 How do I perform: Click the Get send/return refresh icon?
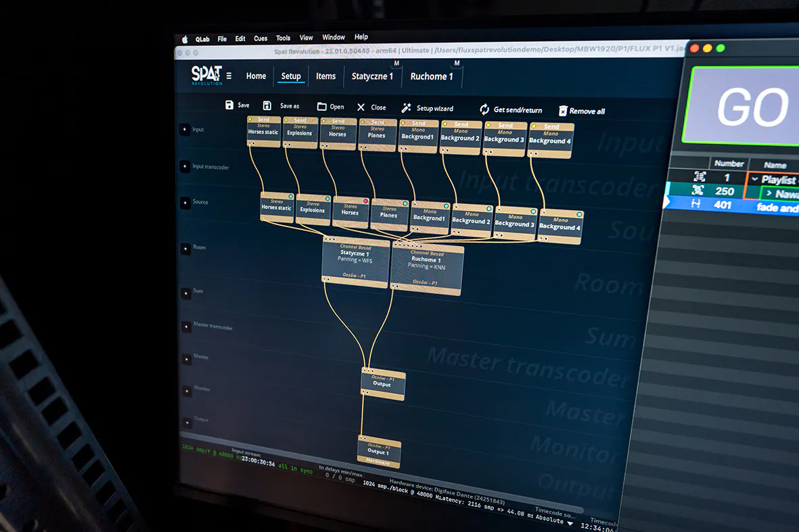pyautogui.click(x=484, y=110)
